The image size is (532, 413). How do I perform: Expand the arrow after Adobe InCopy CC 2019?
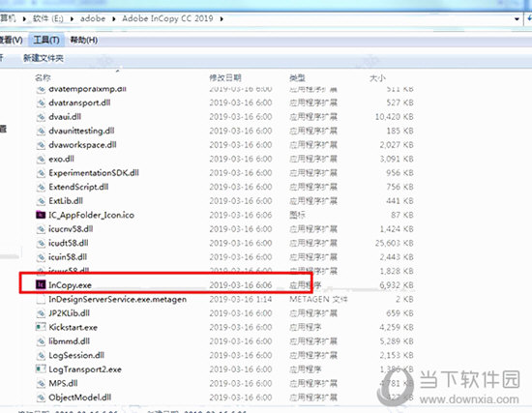(x=222, y=18)
